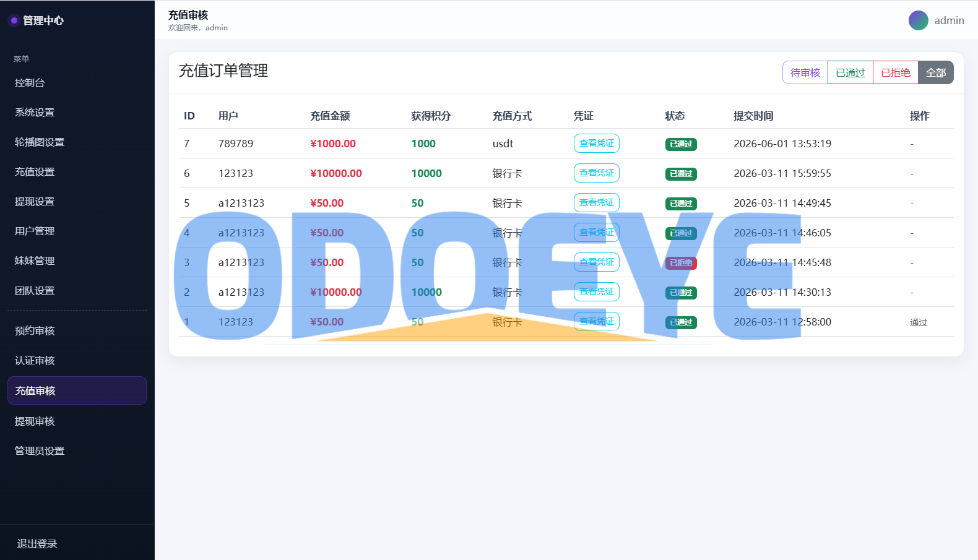Viewport: 978px width, 560px height.
Task: Open 系统设置 menu item
Action: 77,113
